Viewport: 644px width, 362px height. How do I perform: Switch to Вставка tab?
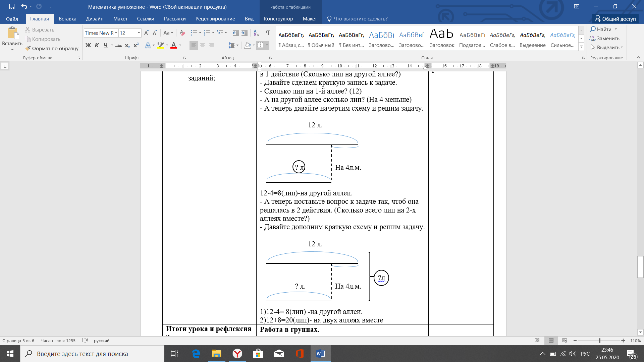67,19
